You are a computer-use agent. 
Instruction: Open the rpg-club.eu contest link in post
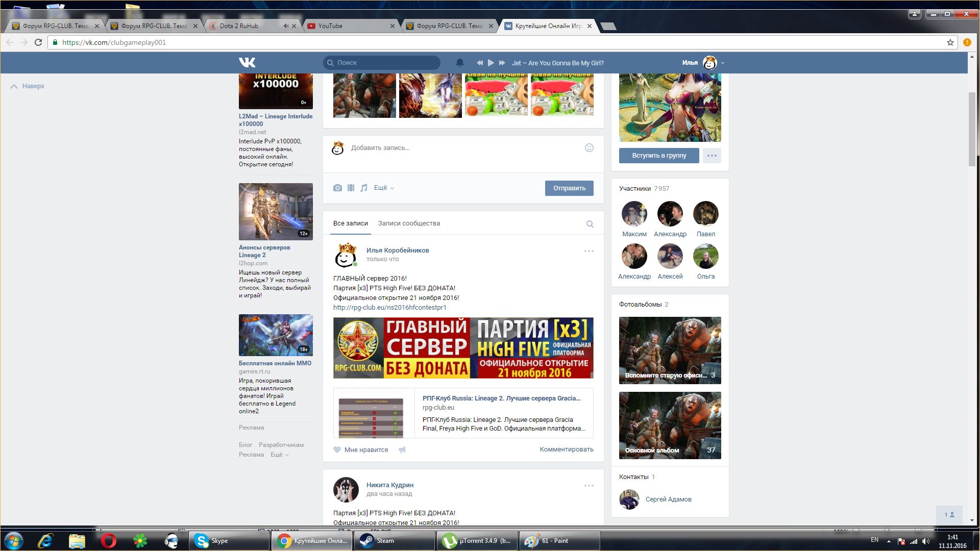pyautogui.click(x=390, y=307)
